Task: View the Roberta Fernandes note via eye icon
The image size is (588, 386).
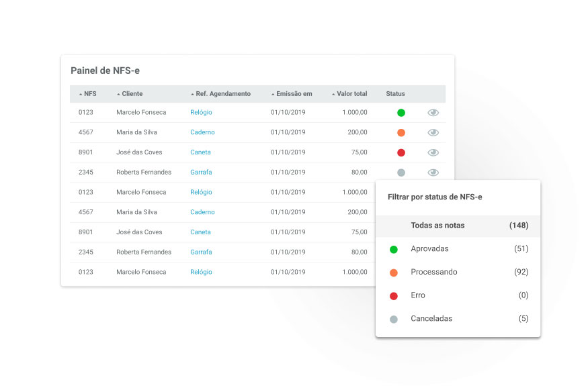Action: 433,173
